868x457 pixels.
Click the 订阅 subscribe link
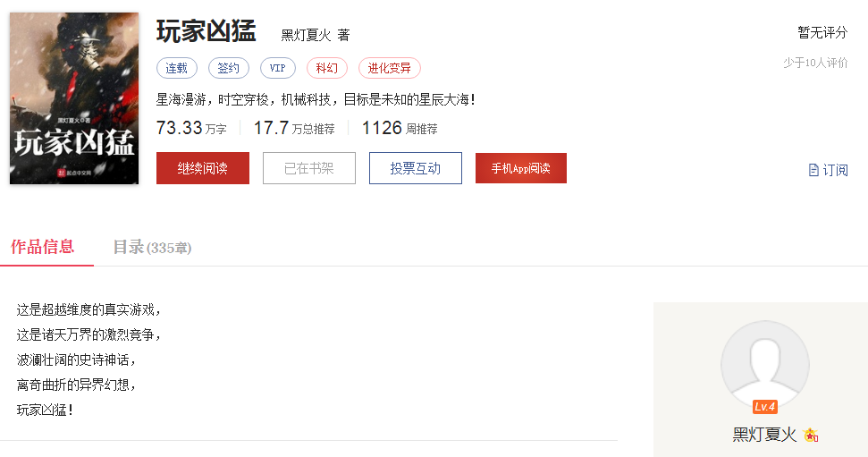click(x=835, y=170)
